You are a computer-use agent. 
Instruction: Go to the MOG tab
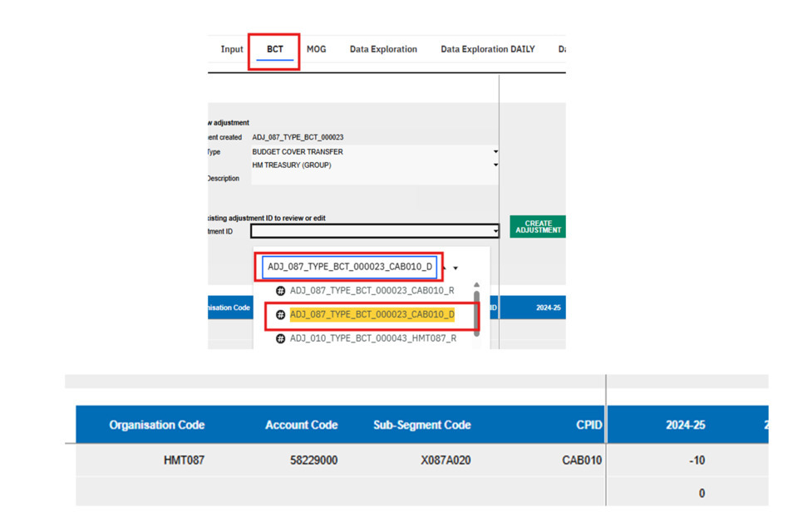click(x=316, y=50)
